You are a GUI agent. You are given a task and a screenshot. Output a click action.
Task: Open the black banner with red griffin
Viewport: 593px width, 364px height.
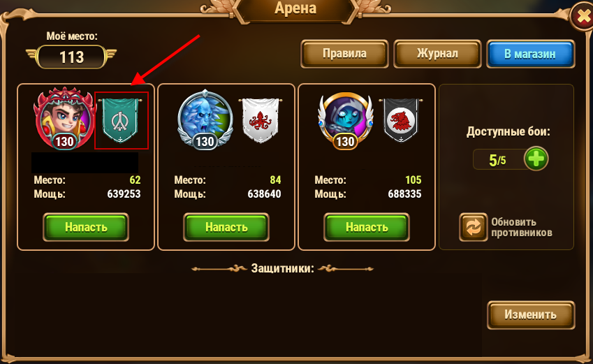401,120
